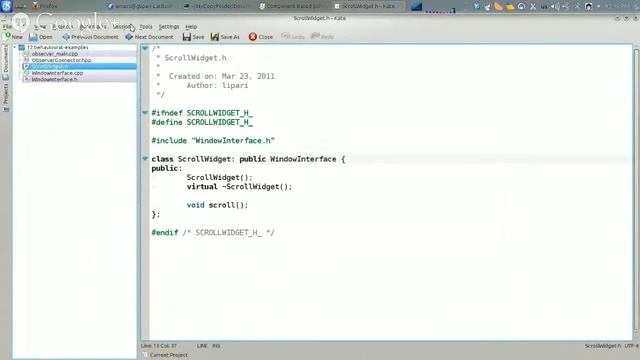Image resolution: width=640 pixels, height=360 pixels.
Task: Switch to the Firefox taskbar entry
Action: (x=45, y=6)
